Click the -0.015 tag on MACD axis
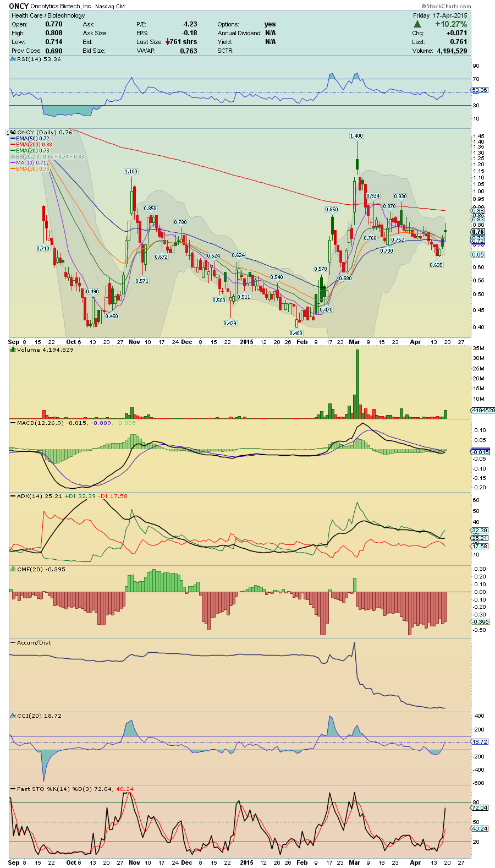The image size is (495, 868). pos(481,452)
